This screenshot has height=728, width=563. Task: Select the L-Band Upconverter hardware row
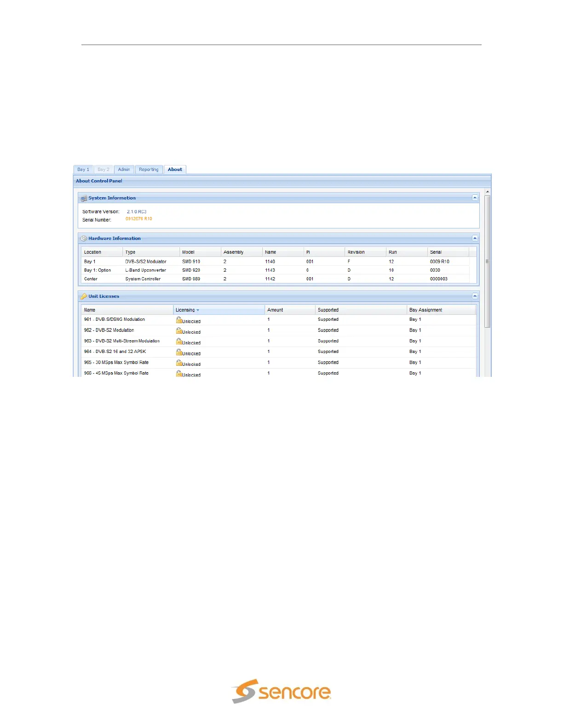[x=276, y=270]
